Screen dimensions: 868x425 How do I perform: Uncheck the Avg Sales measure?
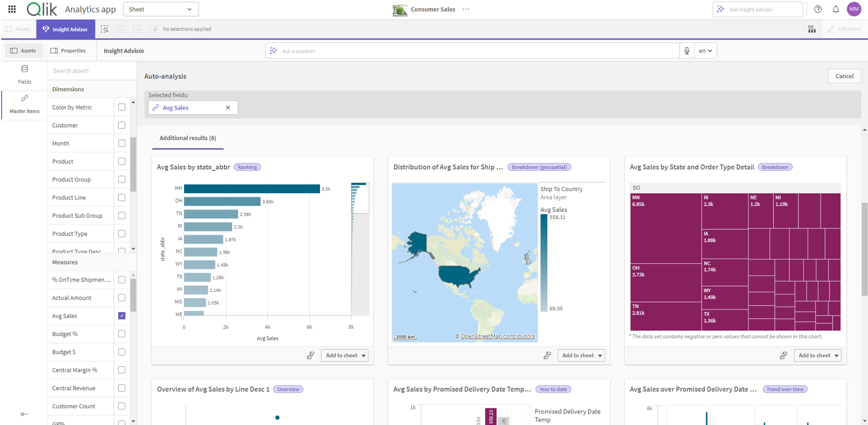click(122, 315)
